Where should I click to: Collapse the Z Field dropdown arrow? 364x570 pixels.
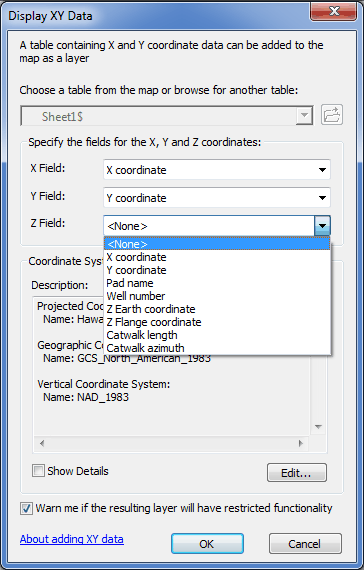[x=322, y=226]
